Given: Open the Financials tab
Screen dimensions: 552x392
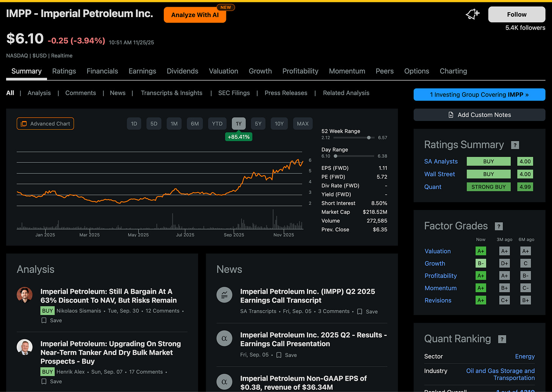Looking at the screenshot, I should (102, 71).
